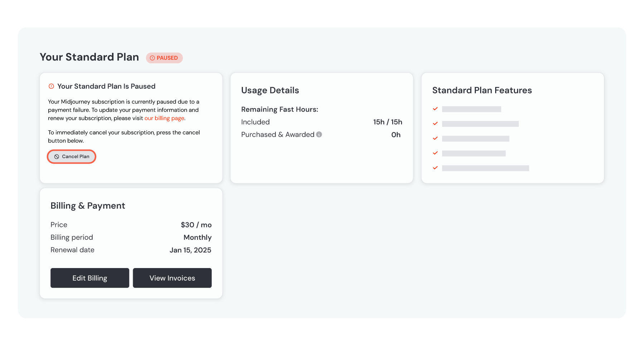Click the last red checkmark in features list
The width and height of the screenshot is (644, 340).
(x=435, y=168)
